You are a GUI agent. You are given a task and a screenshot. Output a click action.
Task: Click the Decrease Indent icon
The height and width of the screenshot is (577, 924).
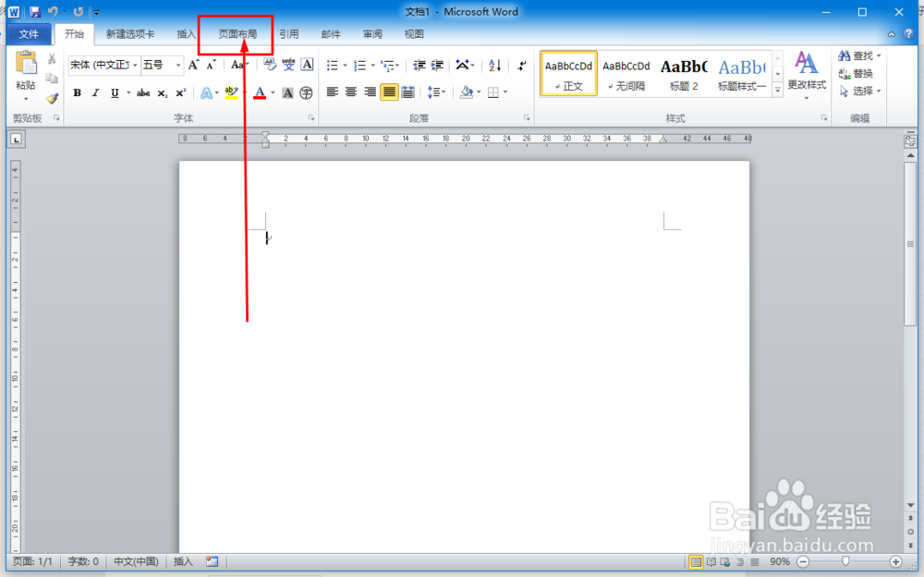click(x=419, y=65)
